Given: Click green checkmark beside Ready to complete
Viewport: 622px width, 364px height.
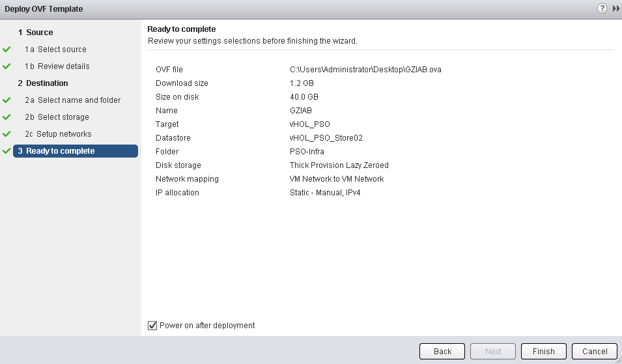Looking at the screenshot, I should coord(7,151).
